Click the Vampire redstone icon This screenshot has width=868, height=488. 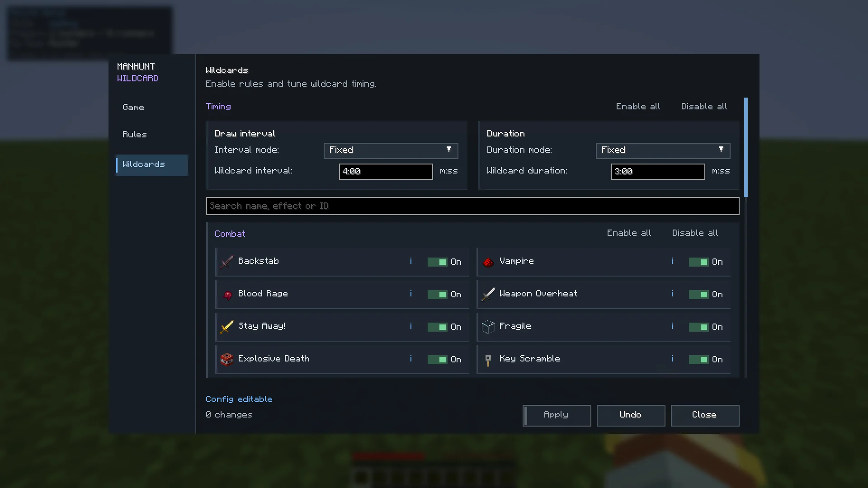click(488, 262)
